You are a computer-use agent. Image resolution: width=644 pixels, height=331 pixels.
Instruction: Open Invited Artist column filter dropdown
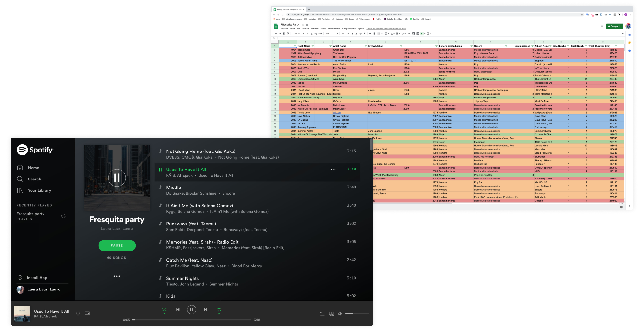401,46
